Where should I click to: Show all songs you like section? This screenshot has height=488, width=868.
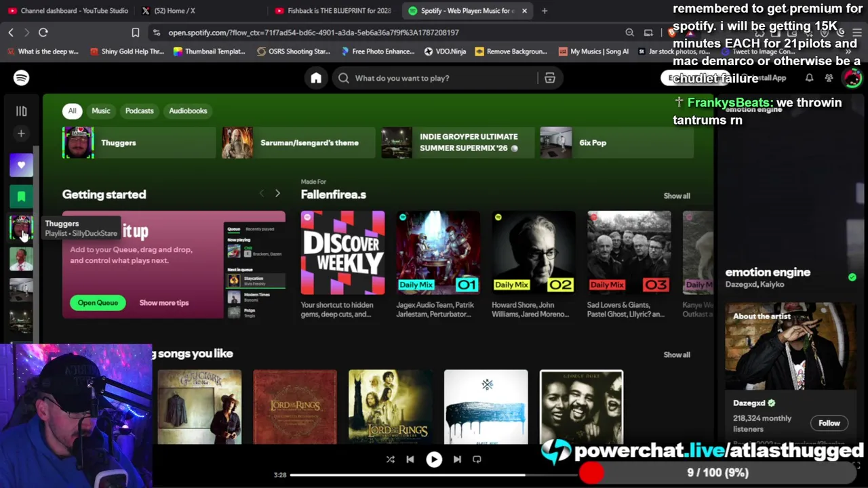coord(677,355)
